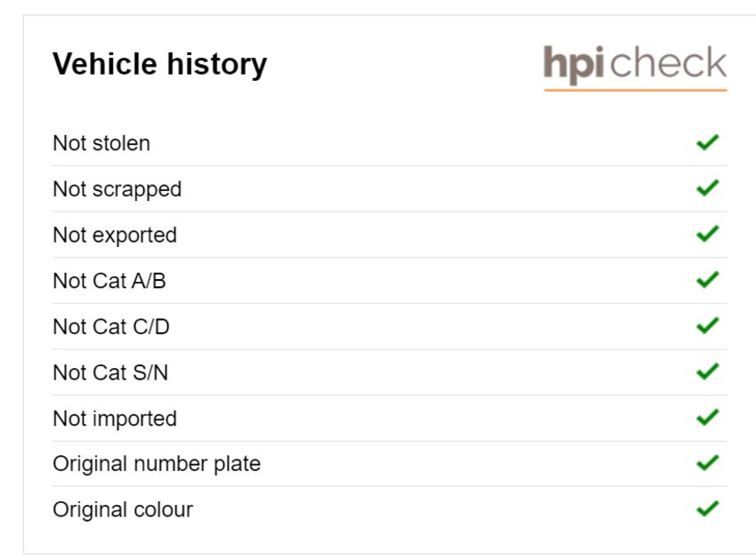Select the tick for Not exported
The height and width of the screenshot is (560, 756).
tap(707, 235)
